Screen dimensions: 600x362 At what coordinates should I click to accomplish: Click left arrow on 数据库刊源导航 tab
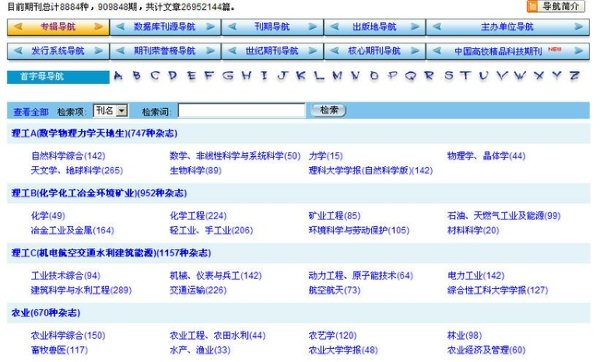click(120, 27)
